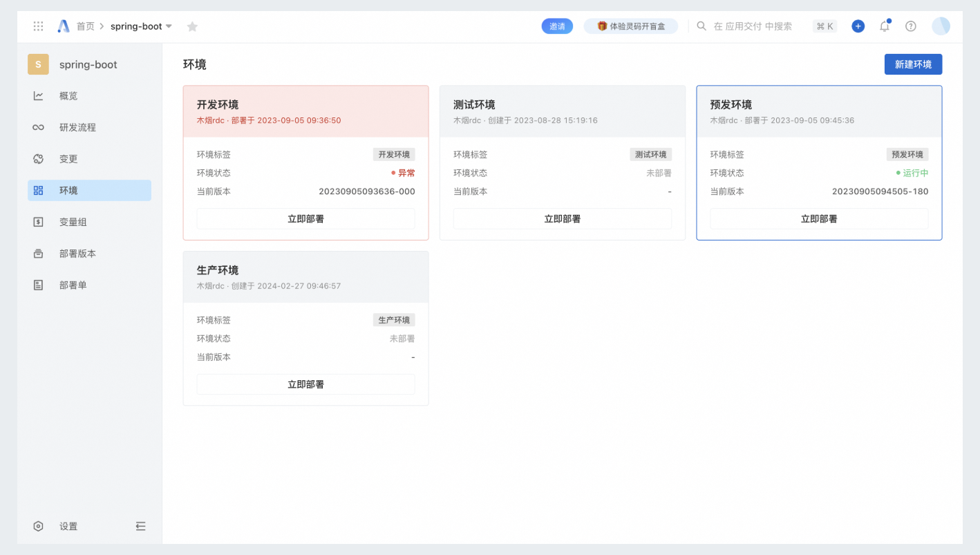Viewport: 980px width, 555px height.
Task: Open 部署版本 in the sidebar
Action: (89, 254)
